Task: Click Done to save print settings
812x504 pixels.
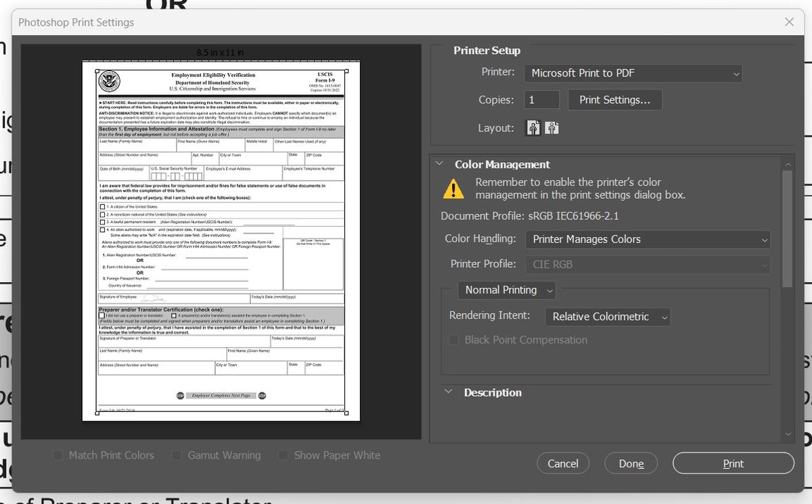Action: click(631, 463)
